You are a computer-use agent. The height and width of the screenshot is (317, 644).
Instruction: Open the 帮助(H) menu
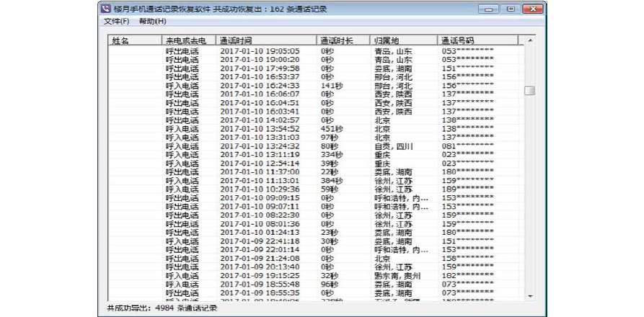pyautogui.click(x=152, y=22)
